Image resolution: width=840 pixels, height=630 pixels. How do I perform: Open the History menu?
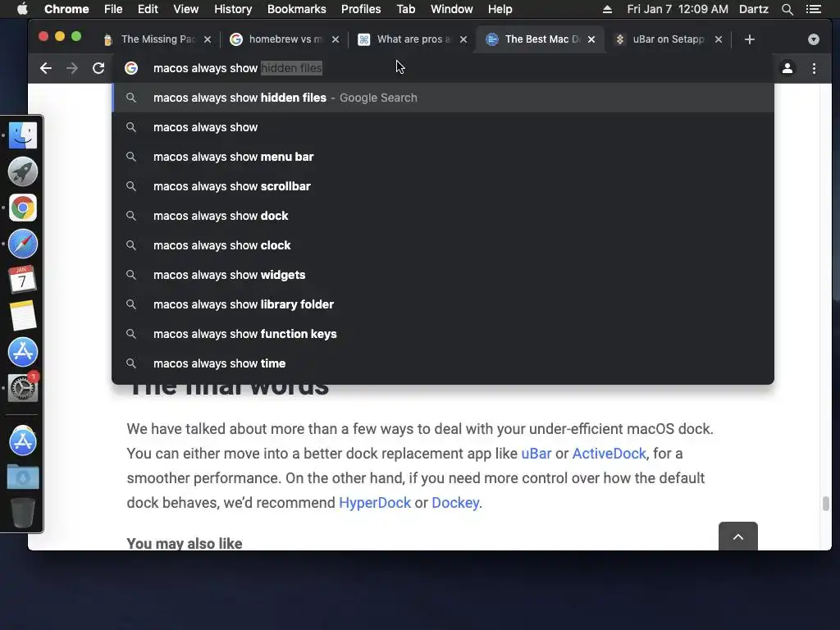pos(233,9)
